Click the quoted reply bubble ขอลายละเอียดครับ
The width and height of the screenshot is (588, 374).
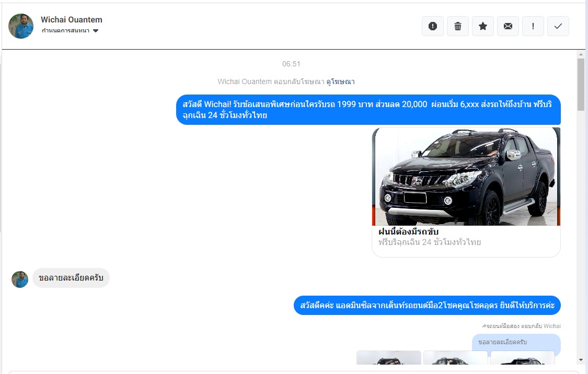pyautogui.click(x=516, y=343)
